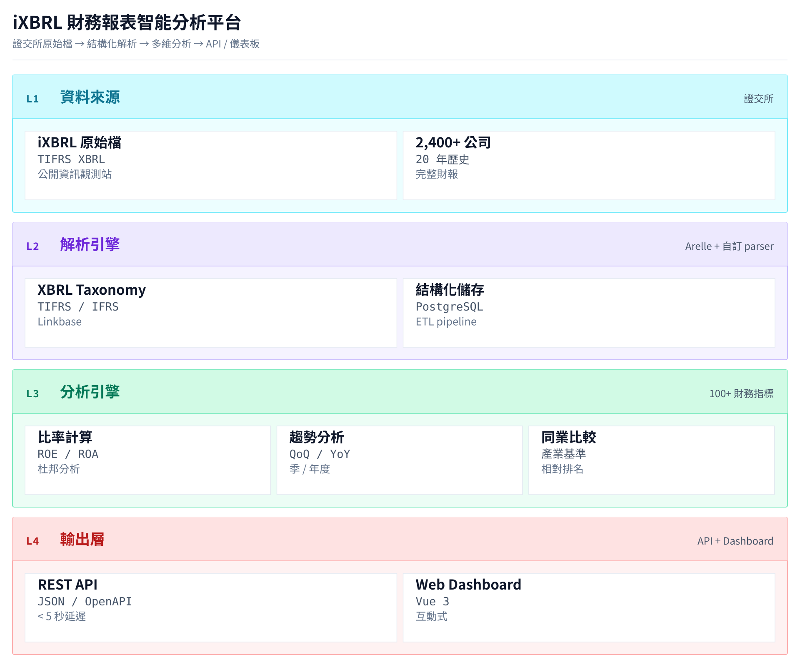The width and height of the screenshot is (800, 672).
Task: Open the iXBRL 原始檔 card
Action: tap(211, 166)
